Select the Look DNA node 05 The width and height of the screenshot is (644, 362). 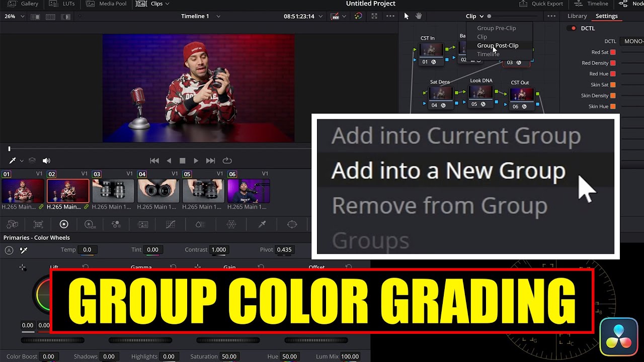[480, 96]
